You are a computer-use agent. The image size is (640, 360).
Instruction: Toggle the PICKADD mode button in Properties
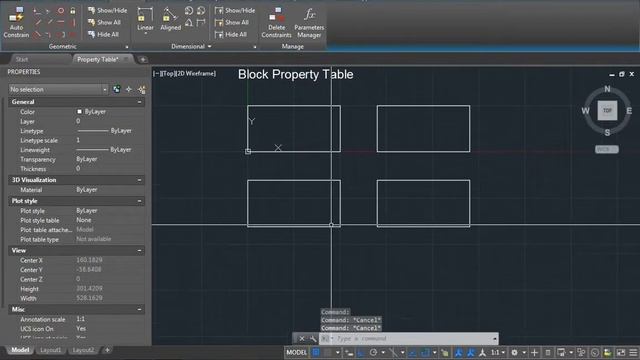click(x=117, y=89)
